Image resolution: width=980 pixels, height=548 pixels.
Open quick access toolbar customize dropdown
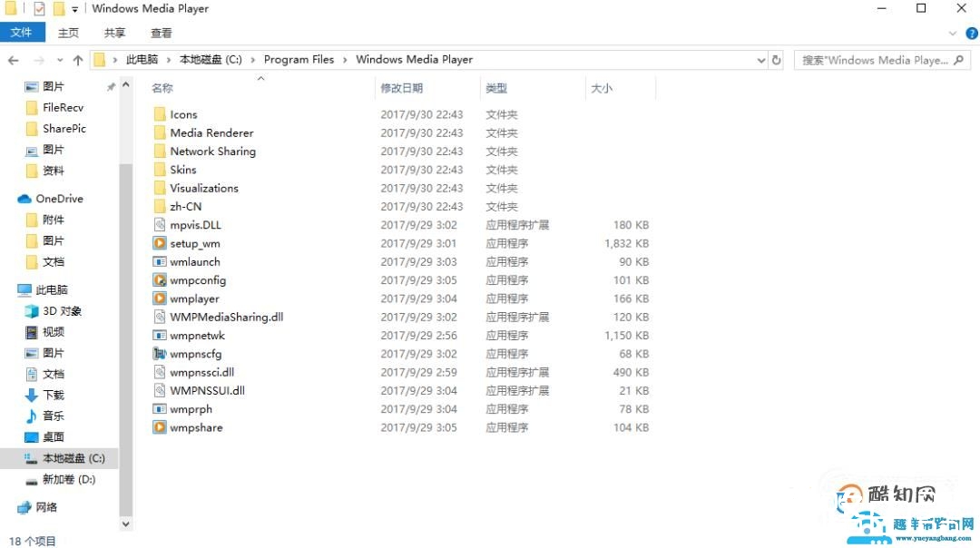click(75, 9)
